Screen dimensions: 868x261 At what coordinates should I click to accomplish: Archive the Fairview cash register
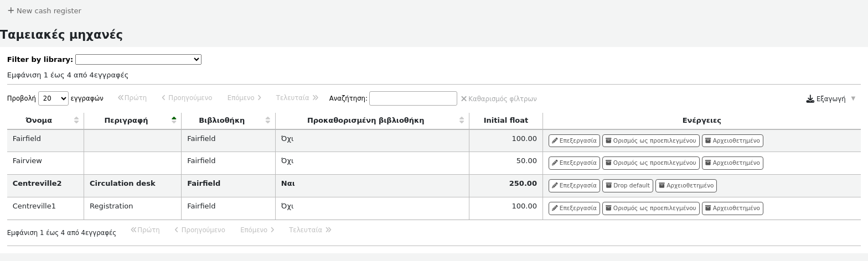tap(732, 163)
